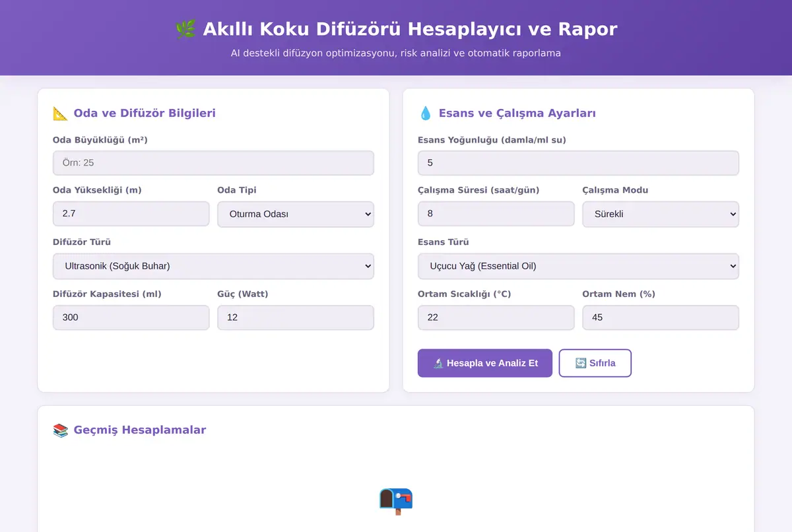The height and width of the screenshot is (532, 792).
Task: Click the Oda Büyüklüğü (m²) label
Action: coord(100,140)
